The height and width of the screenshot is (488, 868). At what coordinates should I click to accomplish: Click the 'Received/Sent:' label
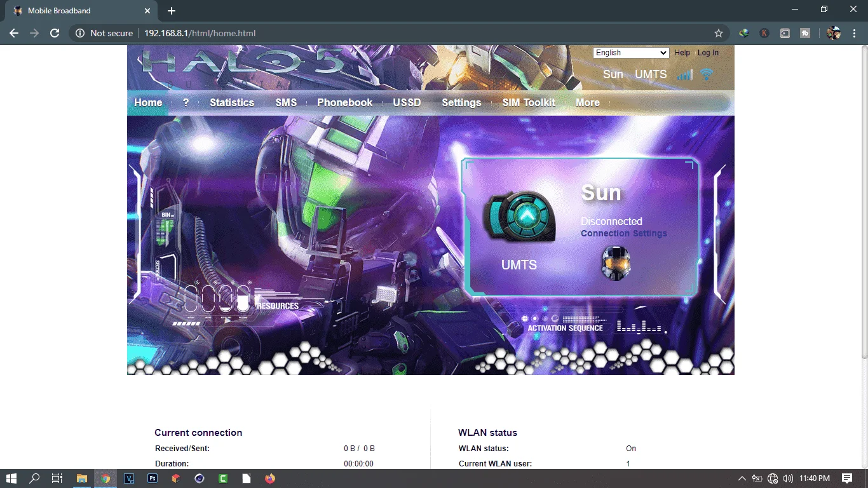[x=182, y=449]
